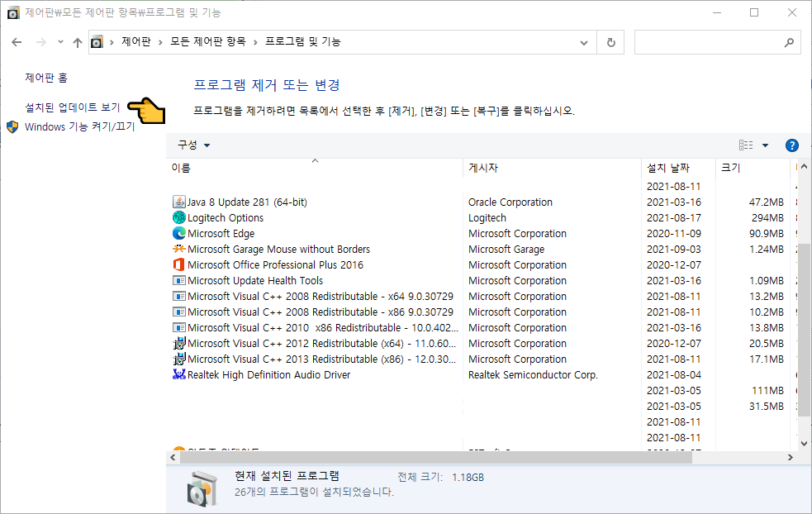This screenshot has height=514, width=812.
Task: Click the 모든 제어판 항목 breadcrumb
Action: coord(207,42)
